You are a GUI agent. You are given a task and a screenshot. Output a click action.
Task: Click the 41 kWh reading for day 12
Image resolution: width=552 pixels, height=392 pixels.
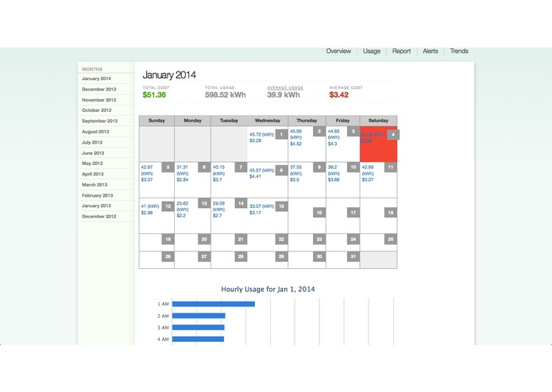coord(150,206)
